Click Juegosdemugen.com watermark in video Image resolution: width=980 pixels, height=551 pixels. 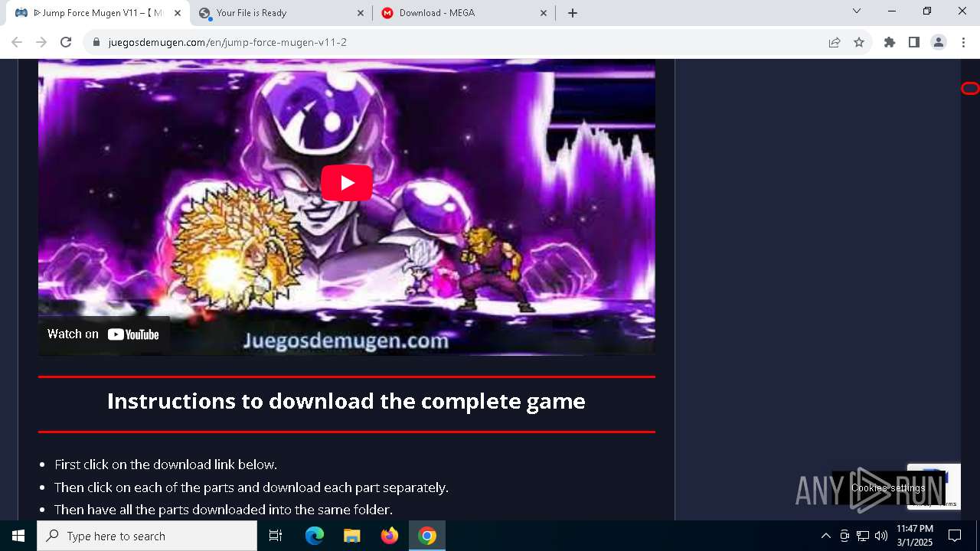[x=346, y=341]
